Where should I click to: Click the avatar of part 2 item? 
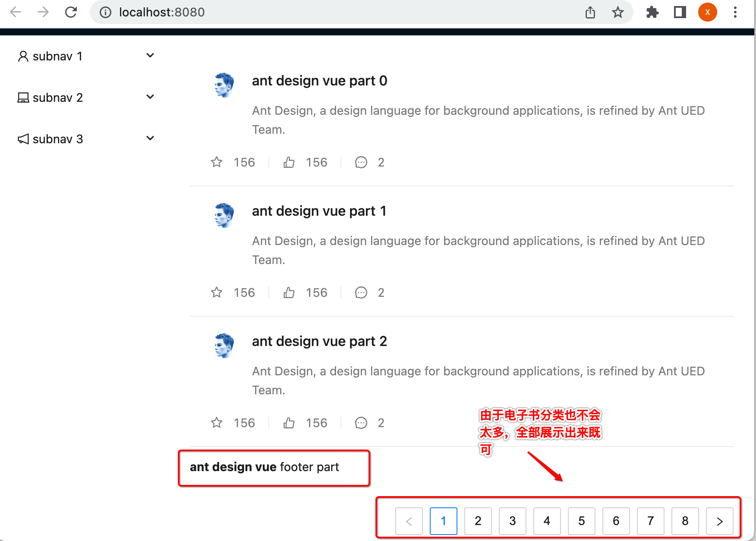[224, 346]
